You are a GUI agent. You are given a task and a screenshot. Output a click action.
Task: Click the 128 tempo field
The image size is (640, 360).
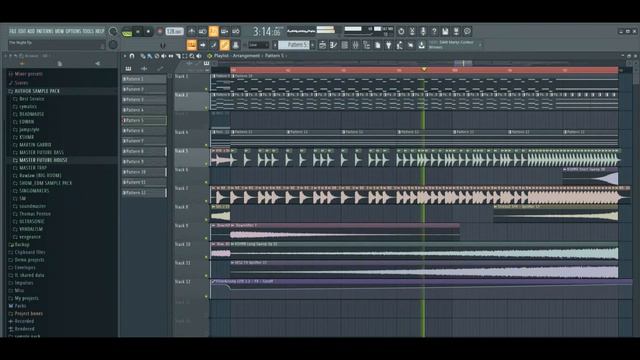pyautogui.click(x=175, y=31)
